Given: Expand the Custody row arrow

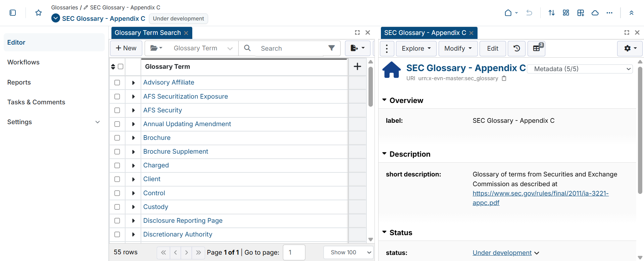Looking at the screenshot, I should pos(133,207).
